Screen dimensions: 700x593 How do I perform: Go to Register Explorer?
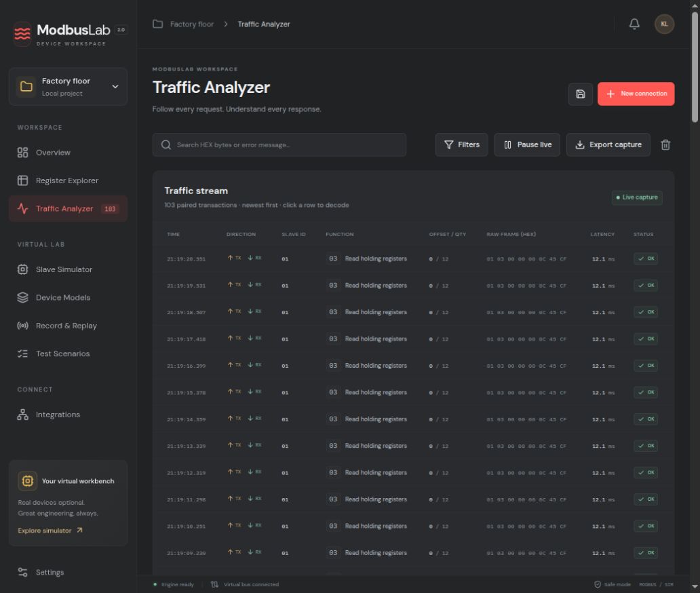[69, 180]
